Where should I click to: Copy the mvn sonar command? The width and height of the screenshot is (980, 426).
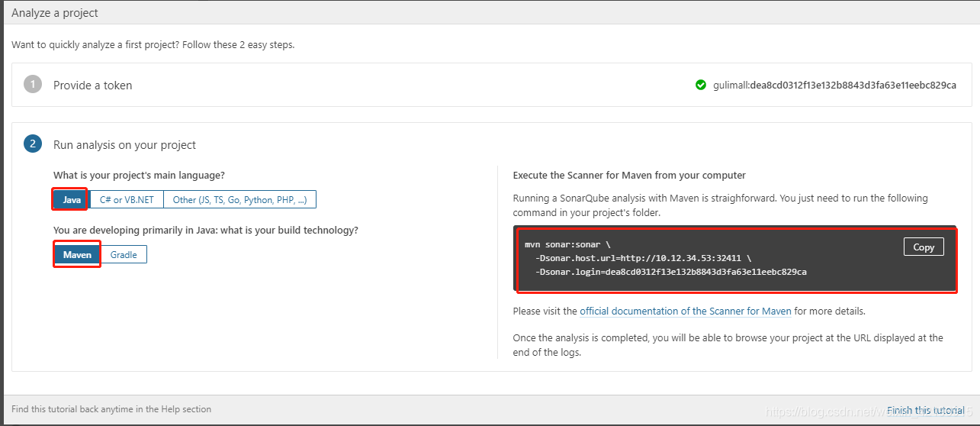click(924, 247)
